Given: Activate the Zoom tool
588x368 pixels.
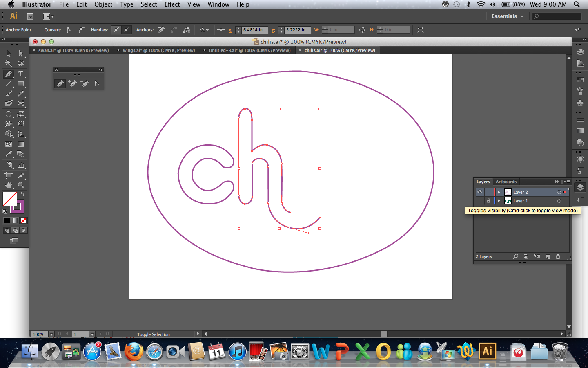Looking at the screenshot, I should pyautogui.click(x=21, y=185).
